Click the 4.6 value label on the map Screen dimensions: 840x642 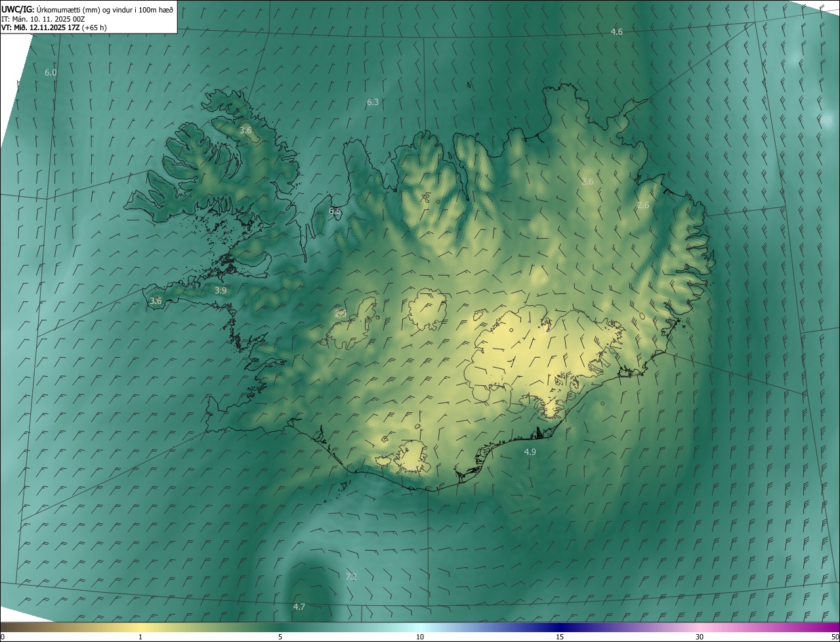[617, 32]
